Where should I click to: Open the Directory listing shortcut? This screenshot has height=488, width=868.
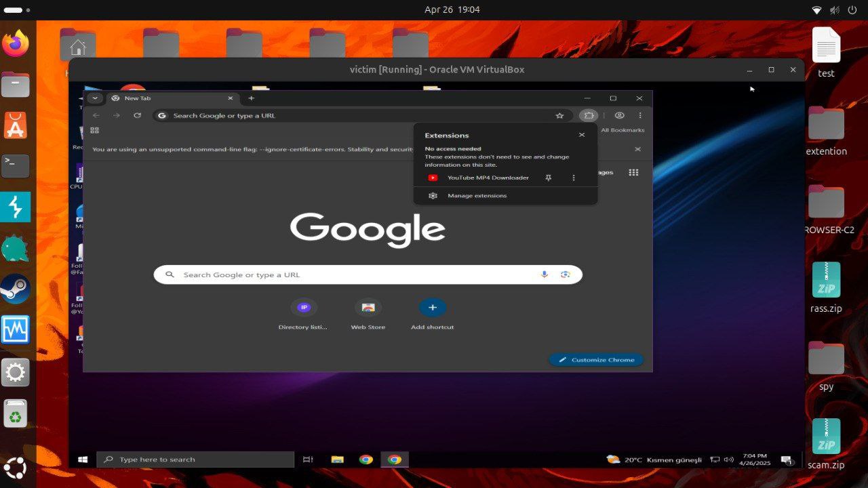tap(303, 315)
